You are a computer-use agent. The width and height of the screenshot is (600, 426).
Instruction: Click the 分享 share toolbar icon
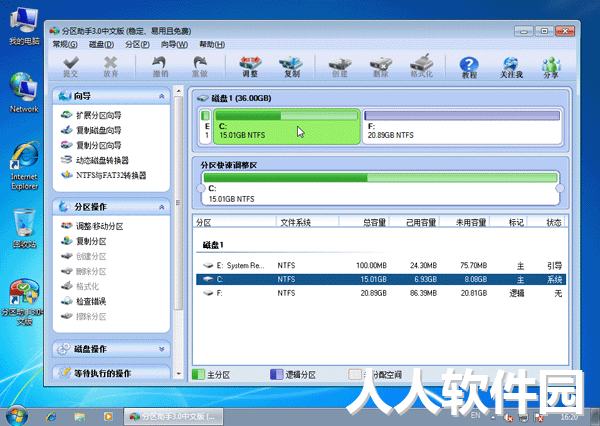551,67
